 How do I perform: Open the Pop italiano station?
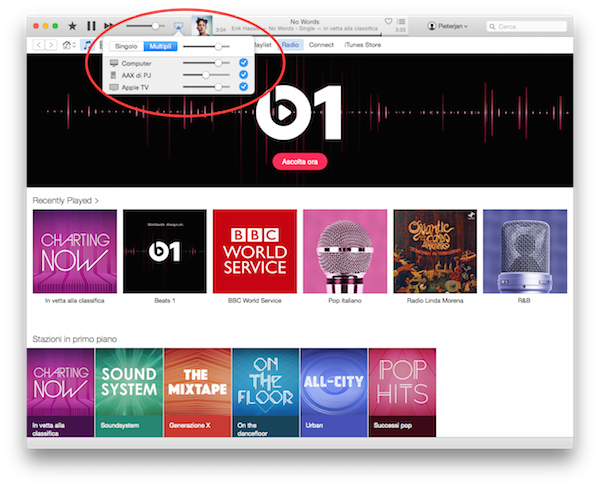[345, 251]
